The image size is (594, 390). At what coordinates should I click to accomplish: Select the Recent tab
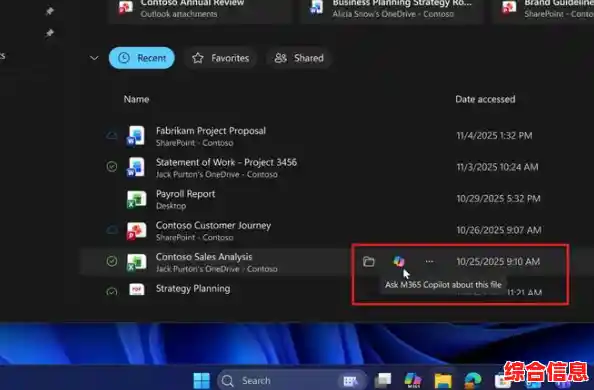coord(142,58)
